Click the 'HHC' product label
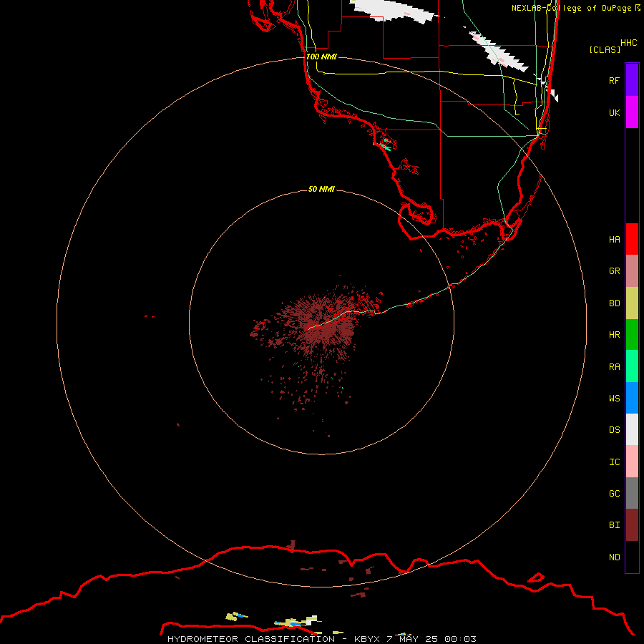 628,43
